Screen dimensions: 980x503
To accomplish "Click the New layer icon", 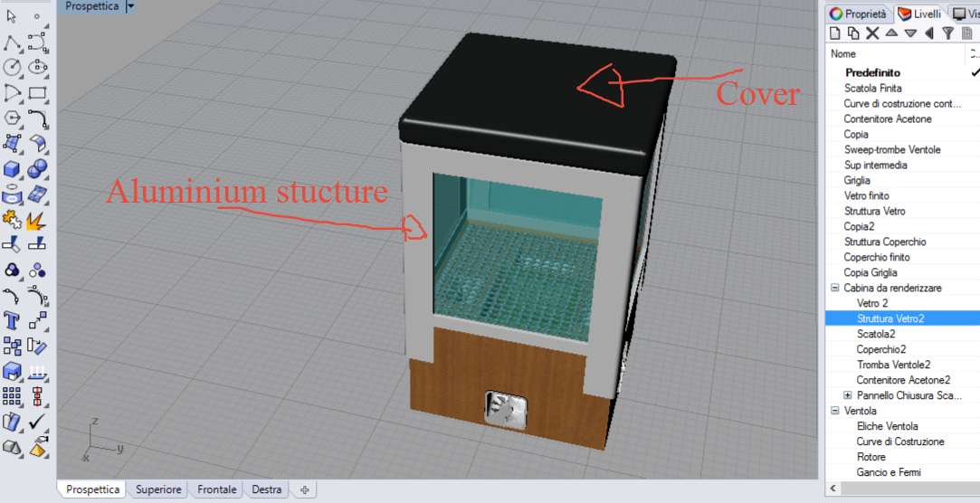I will 834,33.
